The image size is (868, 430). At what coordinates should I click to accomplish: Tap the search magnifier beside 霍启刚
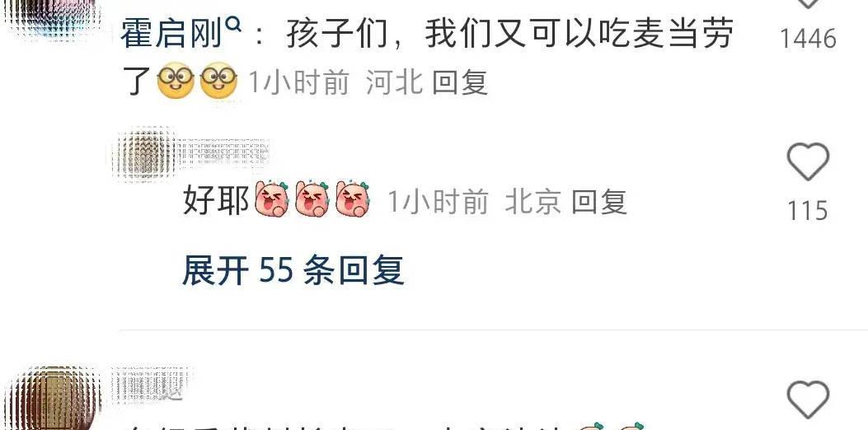coord(235,25)
